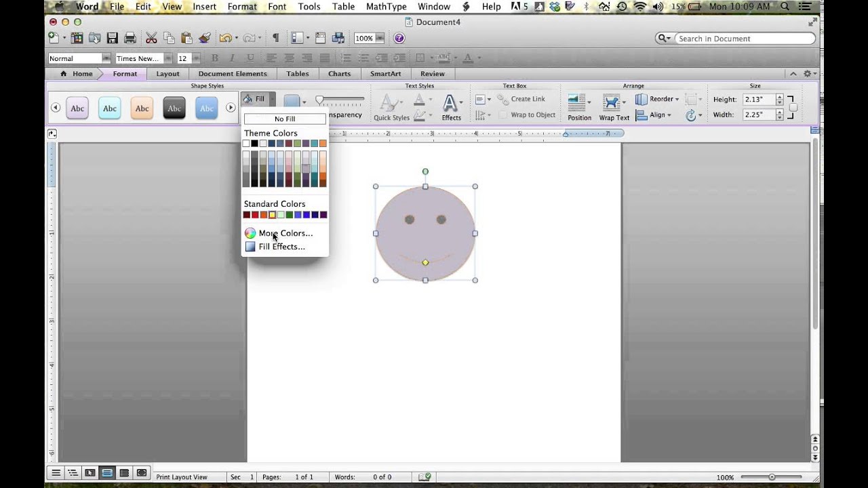
Task: Save the document with floppy icon
Action: point(112,38)
